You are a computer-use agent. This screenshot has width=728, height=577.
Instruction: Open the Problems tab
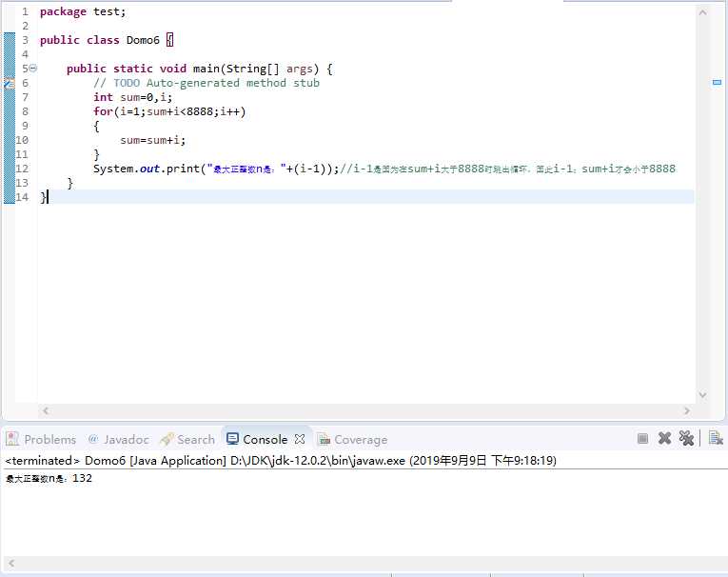click(x=41, y=439)
